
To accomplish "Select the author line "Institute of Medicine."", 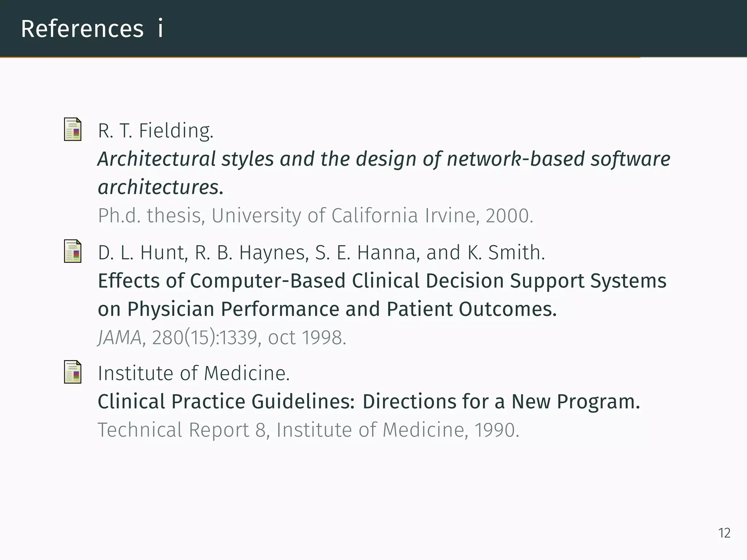I will pyautogui.click(x=194, y=373).
